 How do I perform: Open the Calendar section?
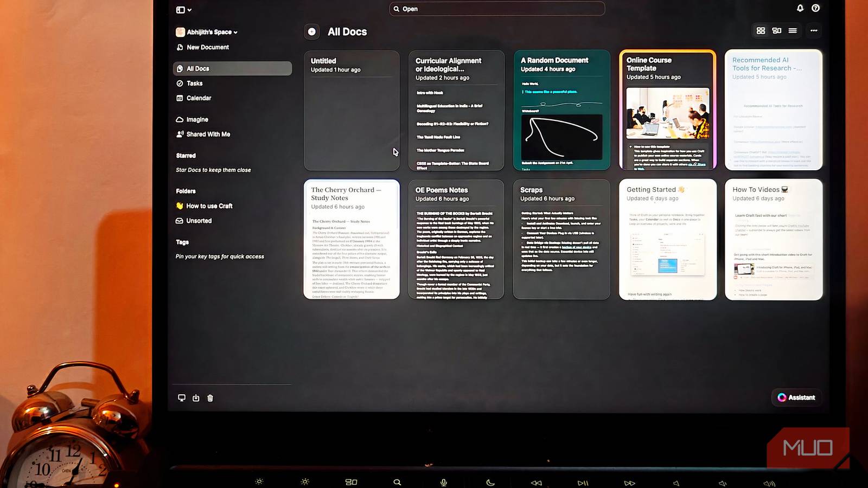(199, 98)
